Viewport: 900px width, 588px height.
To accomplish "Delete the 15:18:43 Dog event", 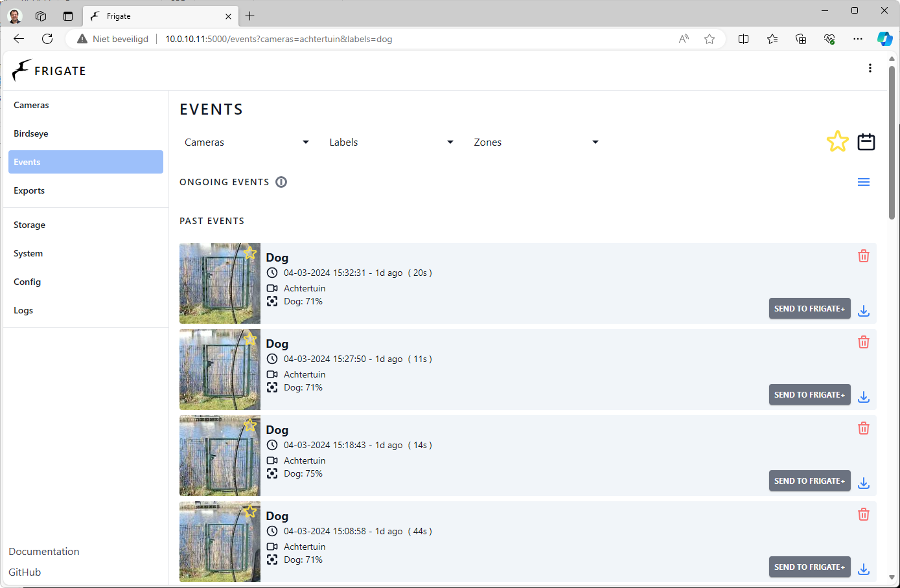I will (x=863, y=429).
